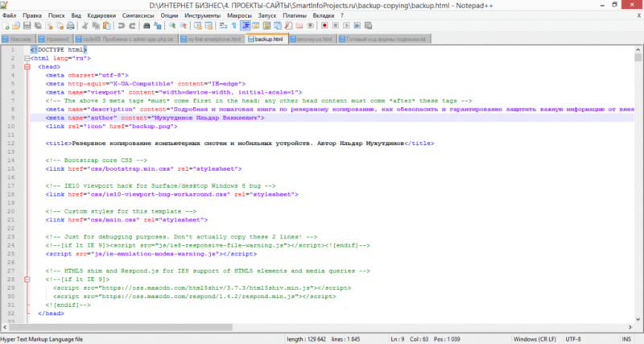644x344 pixels.
Task: Open the Плагины menu
Action: (x=295, y=15)
